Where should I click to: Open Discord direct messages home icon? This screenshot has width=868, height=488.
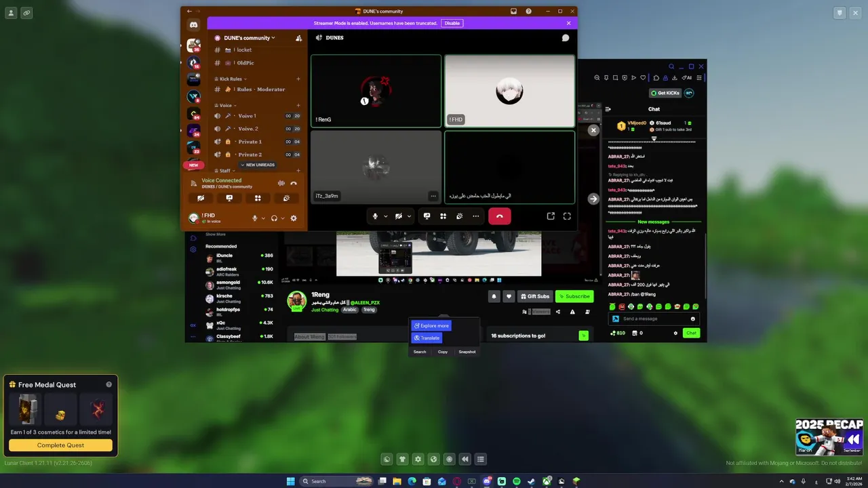point(193,24)
